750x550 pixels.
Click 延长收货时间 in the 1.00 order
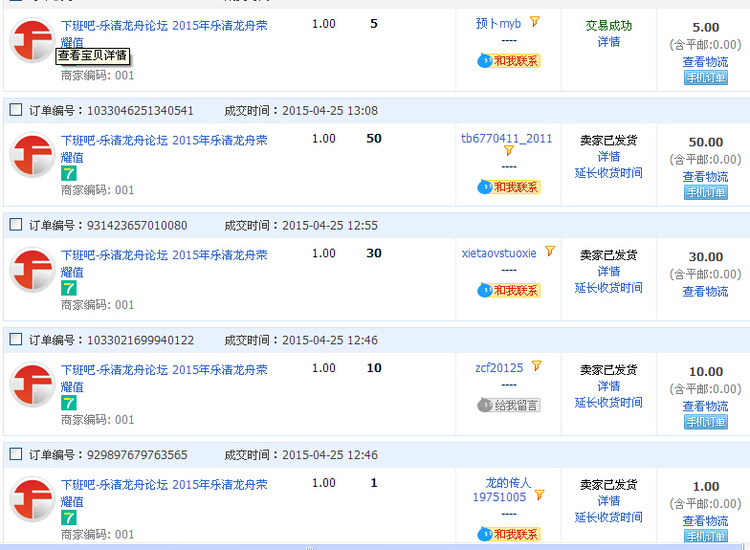click(609, 517)
